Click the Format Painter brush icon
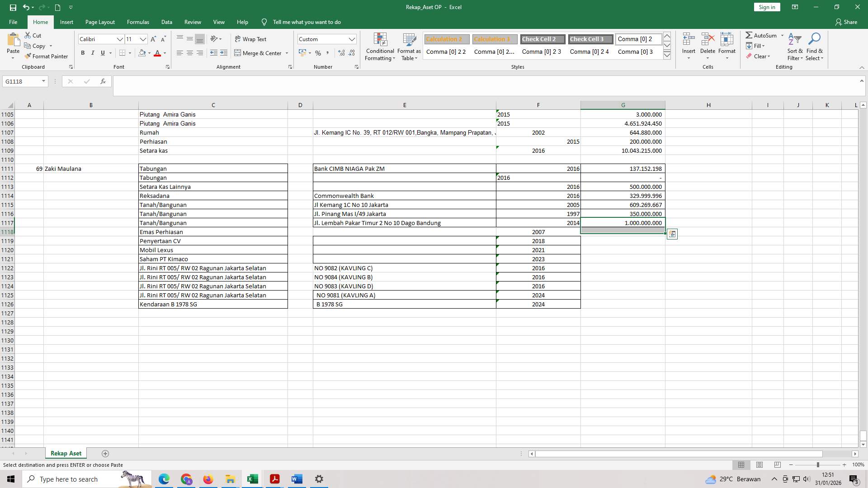The width and height of the screenshot is (868, 488). point(28,56)
